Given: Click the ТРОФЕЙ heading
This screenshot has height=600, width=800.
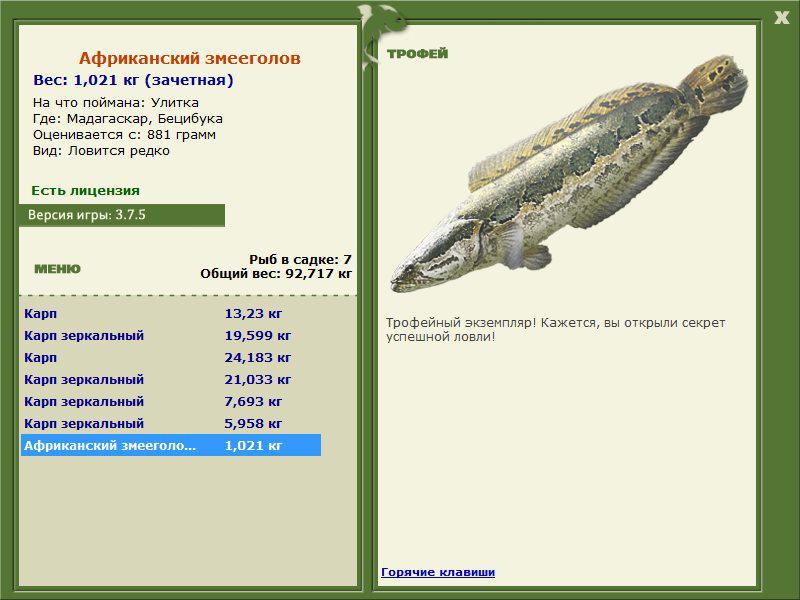Looking at the screenshot, I should point(417,54).
